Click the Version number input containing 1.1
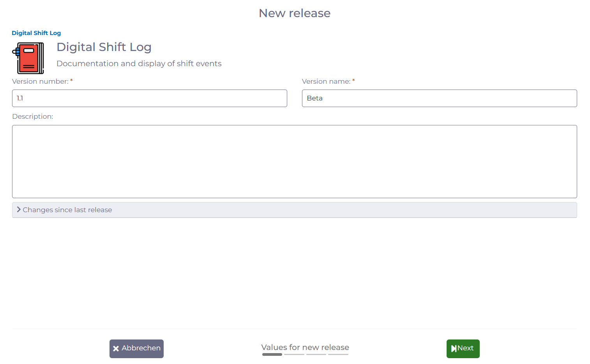Screen dimensions: 590x364 [149, 98]
